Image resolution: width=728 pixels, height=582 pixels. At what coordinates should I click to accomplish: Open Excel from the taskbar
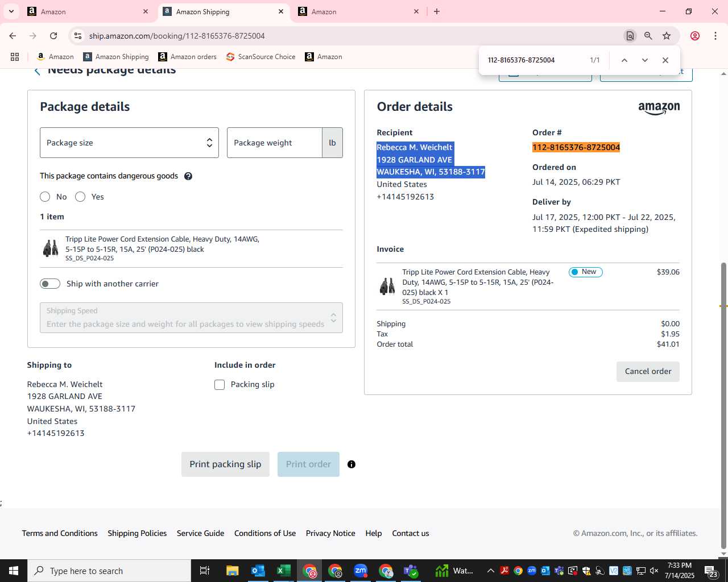(283, 571)
